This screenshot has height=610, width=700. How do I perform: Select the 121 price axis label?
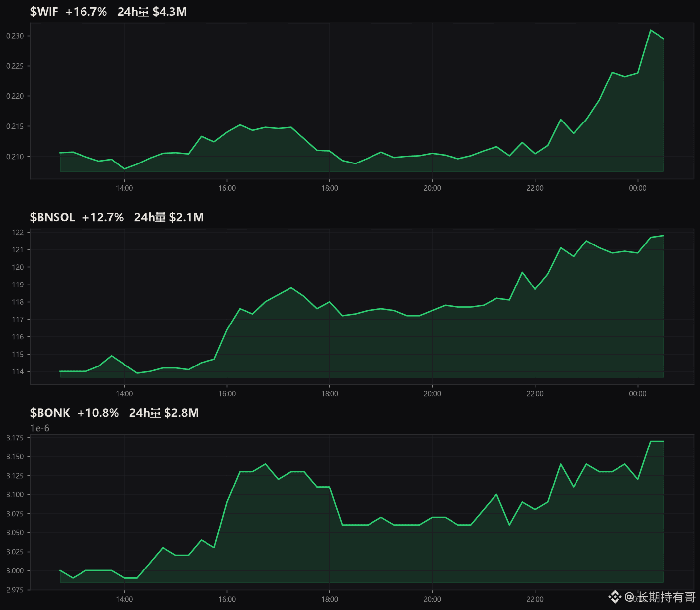[18, 250]
